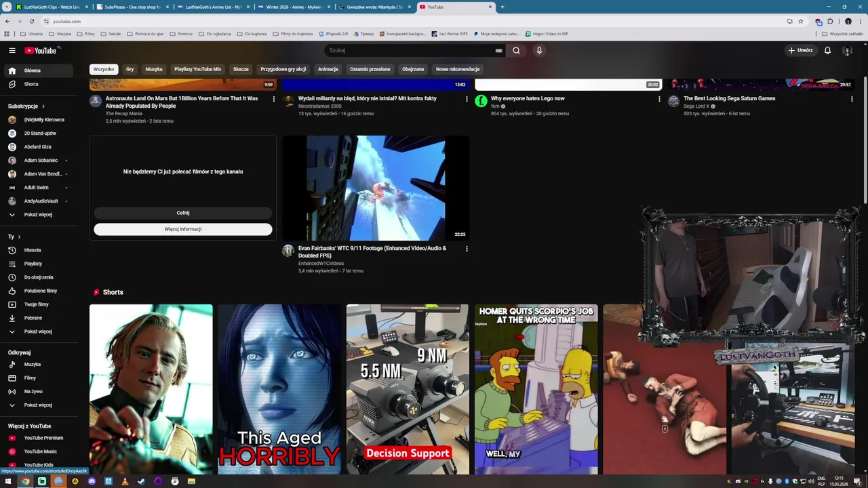Bookmark this page with star icon
Image resolution: width=868 pixels, height=488 pixels.
801,21
